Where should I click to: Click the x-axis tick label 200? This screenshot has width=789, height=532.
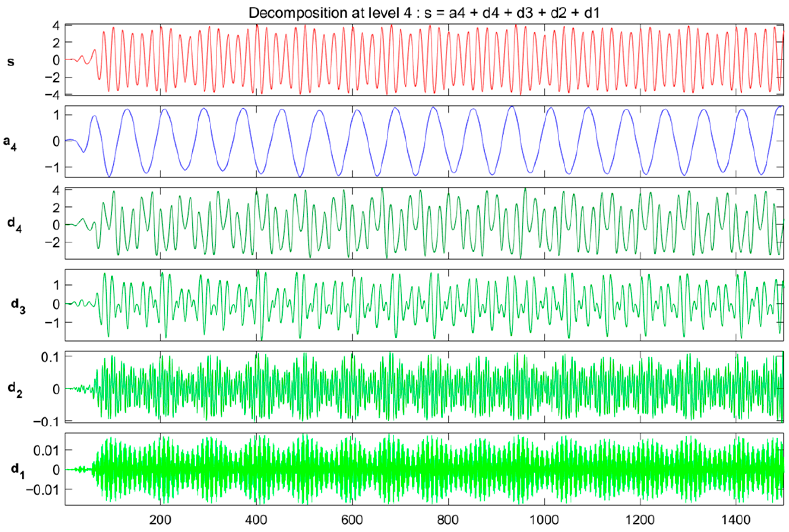click(160, 520)
